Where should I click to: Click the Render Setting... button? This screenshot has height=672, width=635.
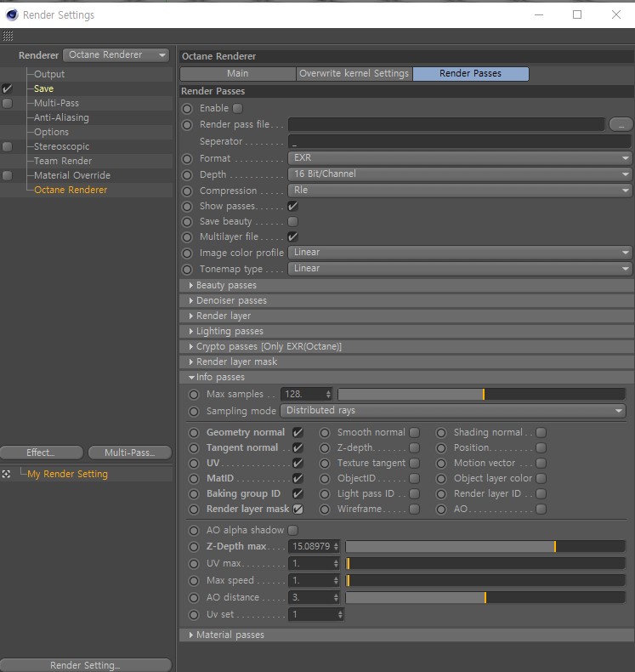[86, 665]
